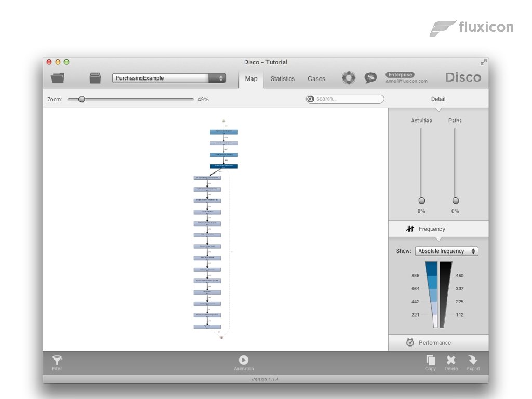The image size is (532, 399).
Task: Click the black path frequency legend bar
Action: click(x=445, y=295)
